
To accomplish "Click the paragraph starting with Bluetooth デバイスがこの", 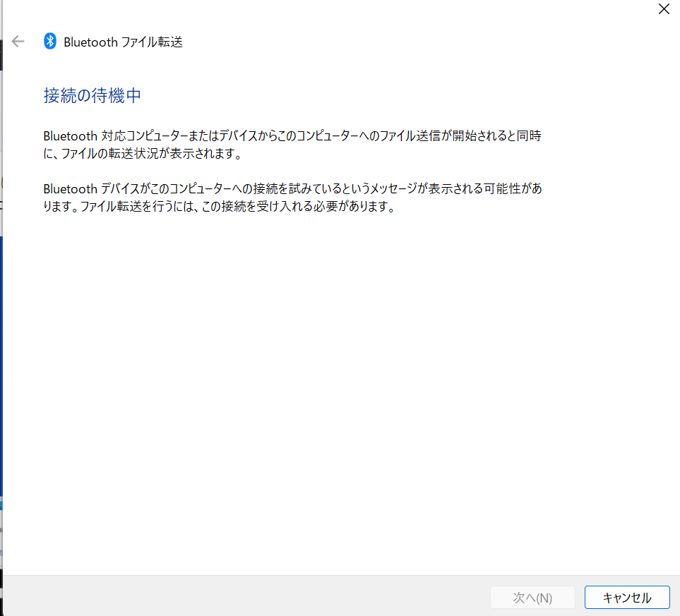I will coord(293,198).
